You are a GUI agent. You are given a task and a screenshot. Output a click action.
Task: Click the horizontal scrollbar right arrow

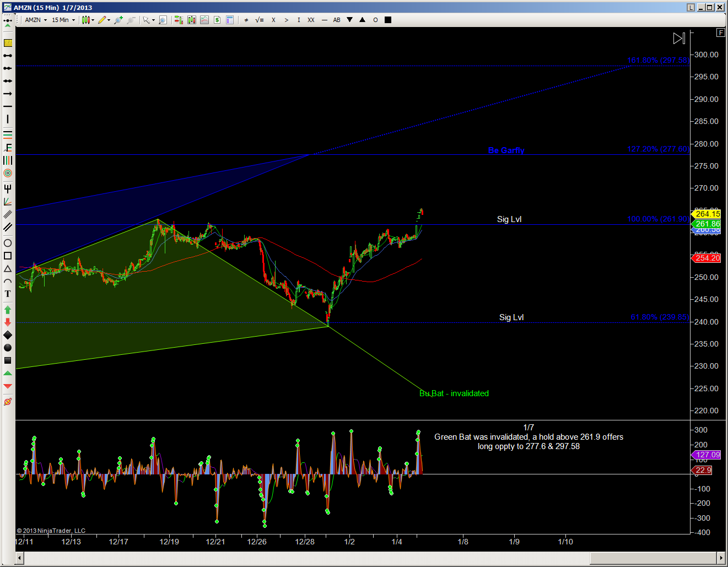point(721,558)
